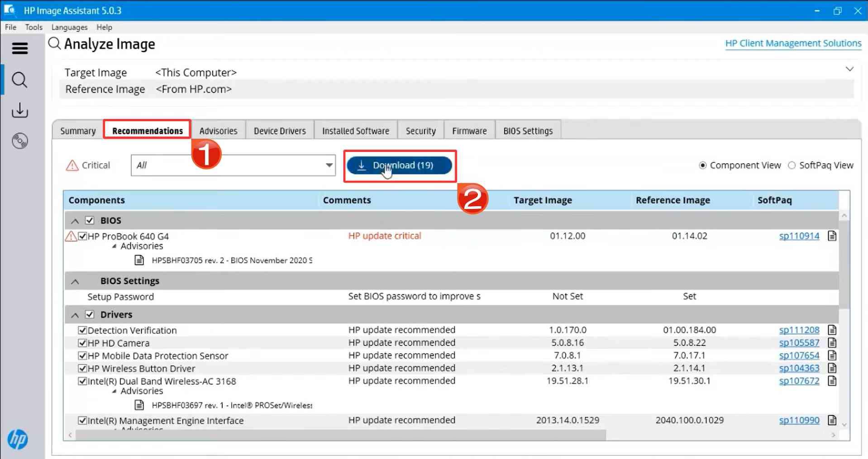This screenshot has height=459, width=868.
Task: Select the SoftPaq View radio button
Action: click(792, 166)
